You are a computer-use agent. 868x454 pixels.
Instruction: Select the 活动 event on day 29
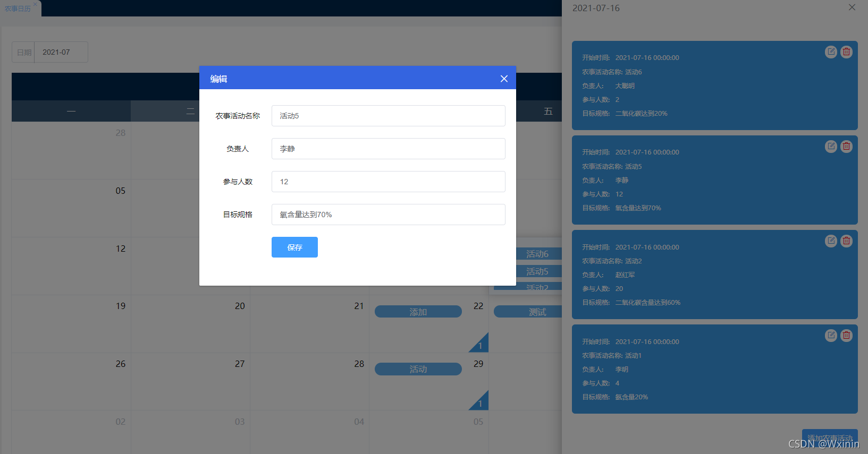tap(418, 369)
